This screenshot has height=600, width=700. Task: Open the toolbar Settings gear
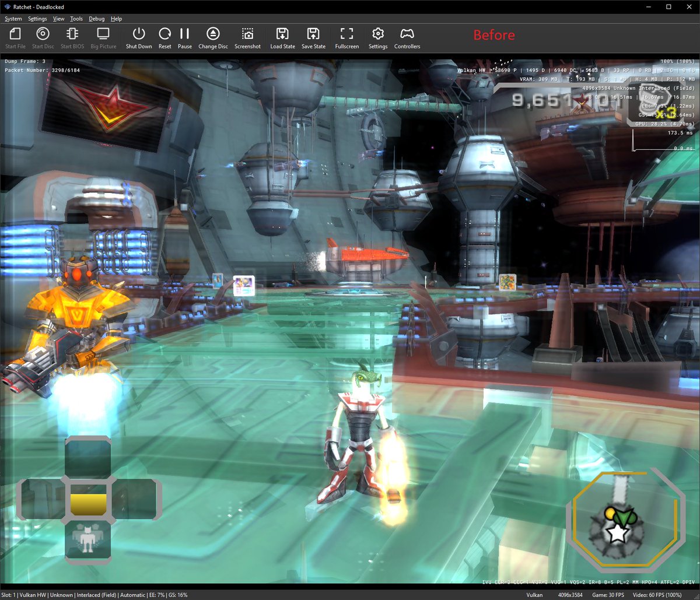coord(378,38)
